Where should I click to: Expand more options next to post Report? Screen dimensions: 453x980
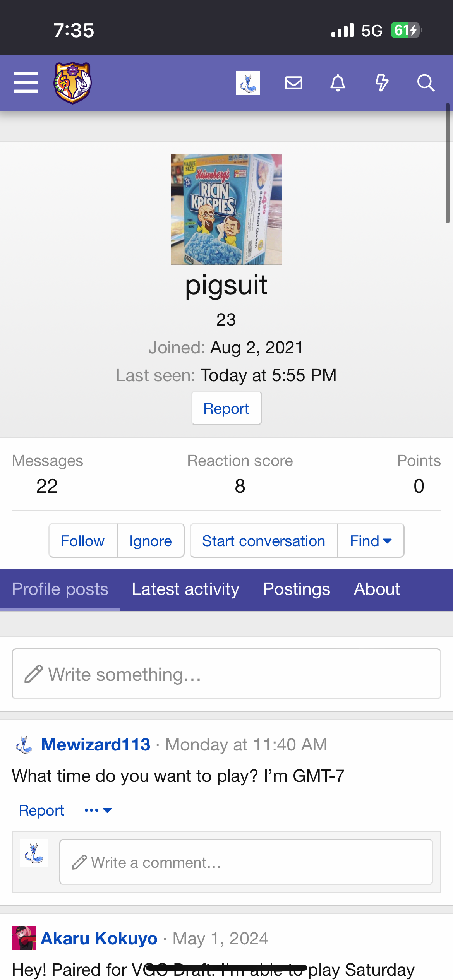pyautogui.click(x=98, y=810)
